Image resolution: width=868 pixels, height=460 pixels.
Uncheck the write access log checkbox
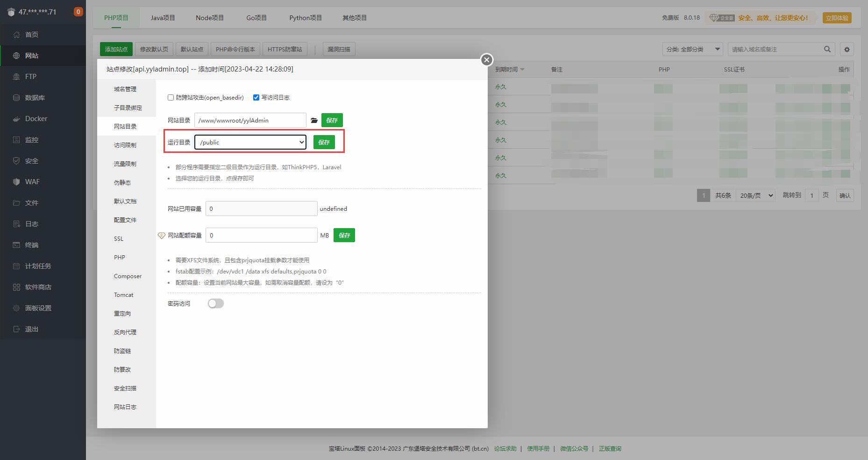(x=256, y=98)
